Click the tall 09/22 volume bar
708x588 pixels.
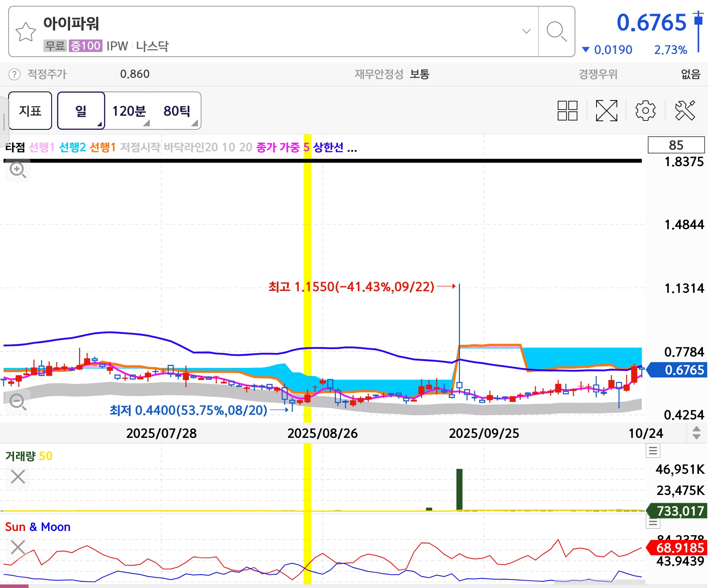(x=459, y=489)
